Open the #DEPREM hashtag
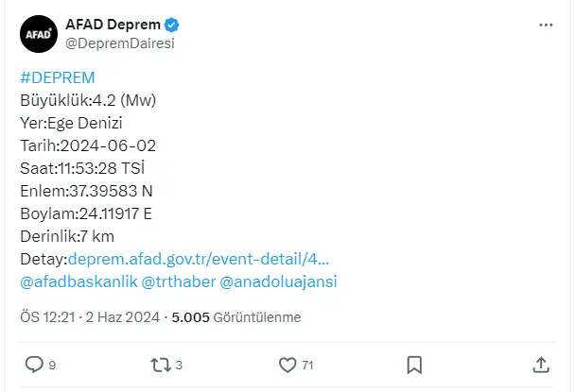Viewport: 575px width, 392px height. tap(58, 77)
